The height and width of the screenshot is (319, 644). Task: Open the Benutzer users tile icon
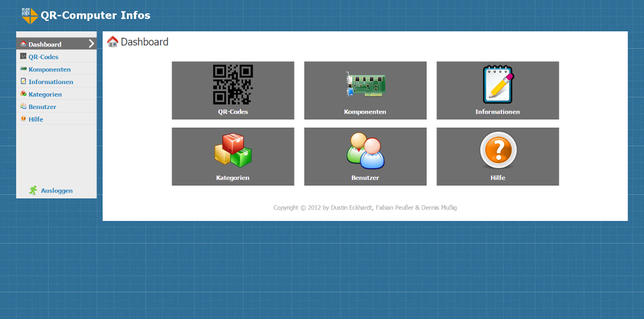[x=365, y=150]
